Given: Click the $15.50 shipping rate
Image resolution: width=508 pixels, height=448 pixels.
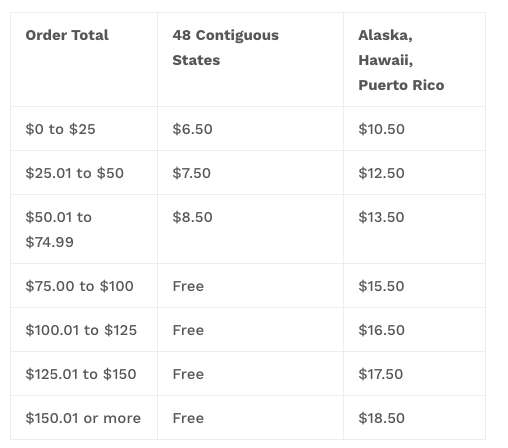Looking at the screenshot, I should [381, 286].
